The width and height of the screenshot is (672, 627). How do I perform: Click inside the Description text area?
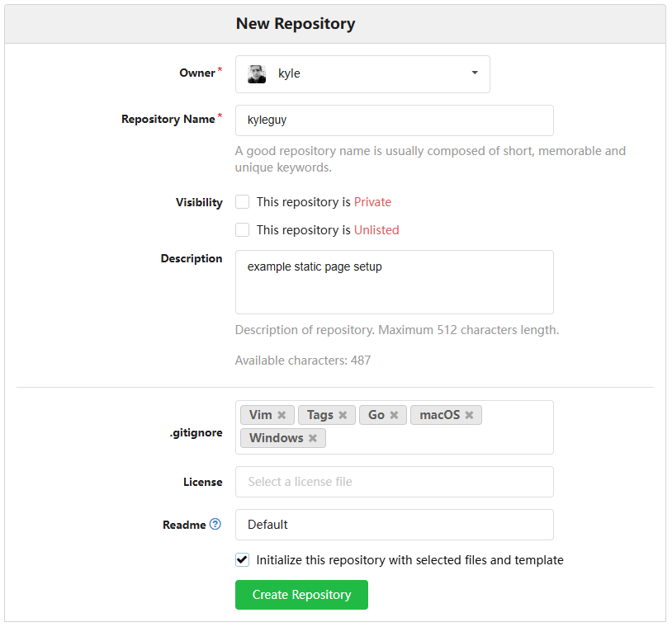[394, 280]
